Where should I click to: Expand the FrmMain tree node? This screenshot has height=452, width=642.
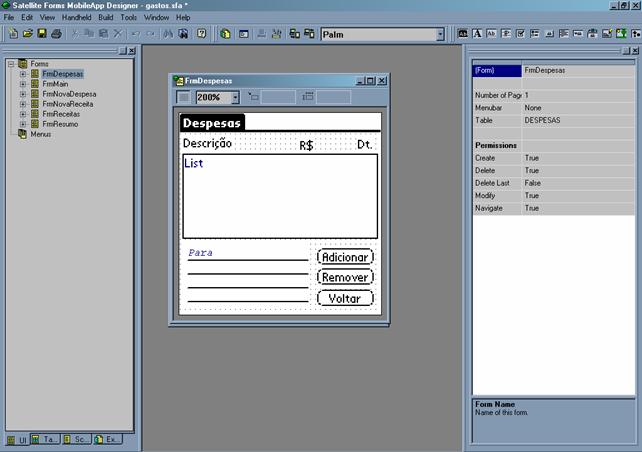(x=22, y=84)
